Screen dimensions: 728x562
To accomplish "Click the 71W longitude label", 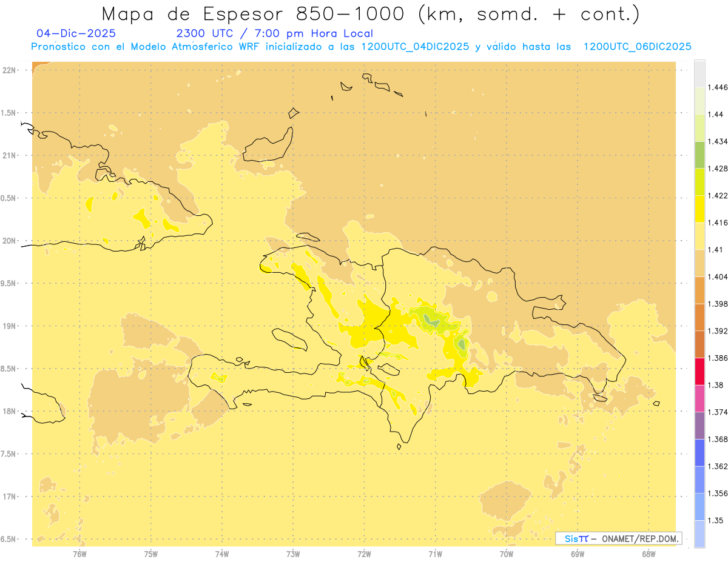I will coord(435,554).
